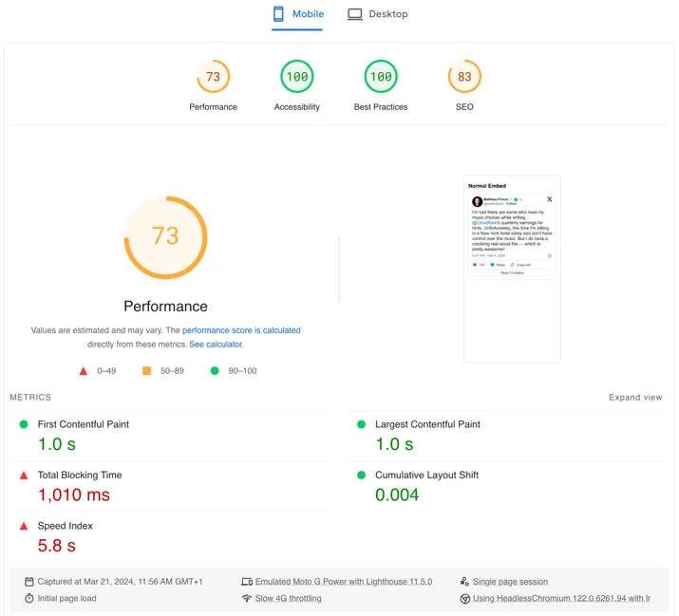Screen dimensions: 679x616
Task: Click the Normal Embed page screenshot thumbnail
Action: coord(512,269)
